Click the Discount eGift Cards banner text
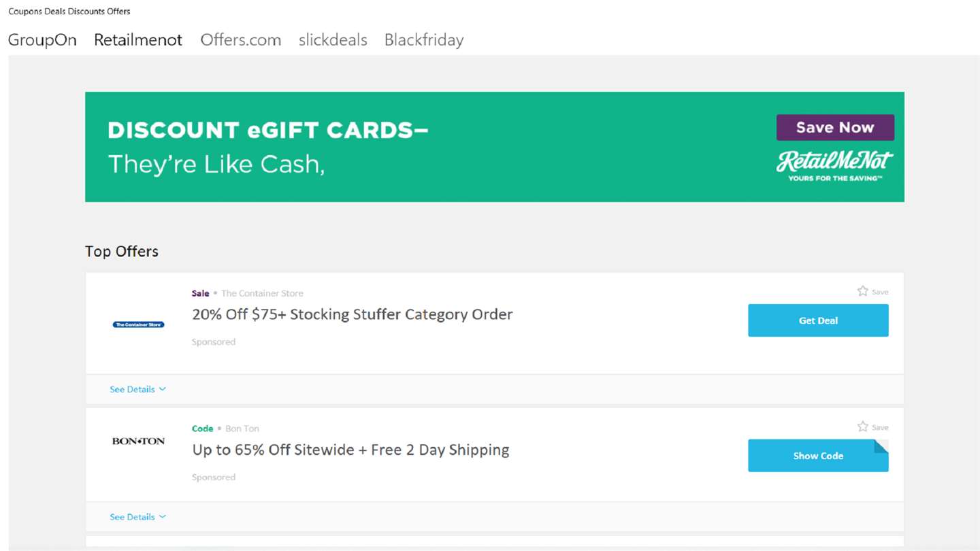The width and height of the screenshot is (980, 551). pos(268,130)
